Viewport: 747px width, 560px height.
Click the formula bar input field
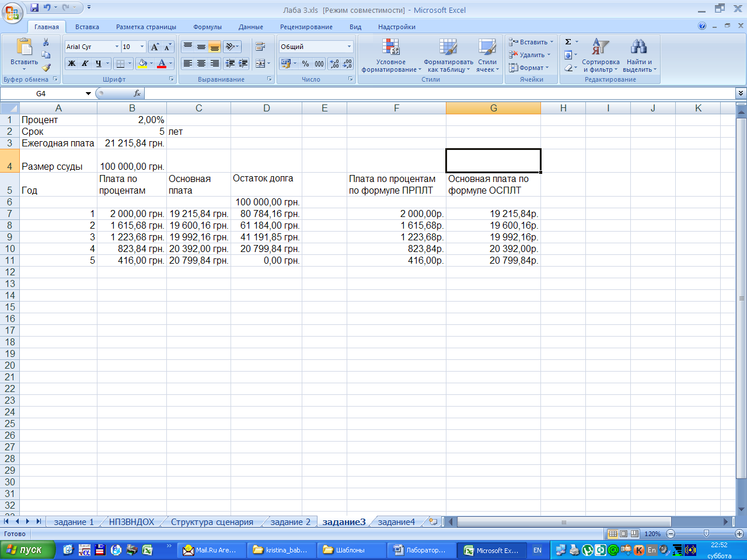click(440, 93)
